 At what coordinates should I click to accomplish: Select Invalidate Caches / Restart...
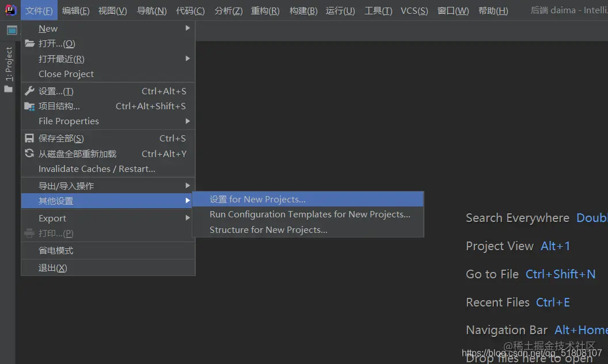pos(108,169)
